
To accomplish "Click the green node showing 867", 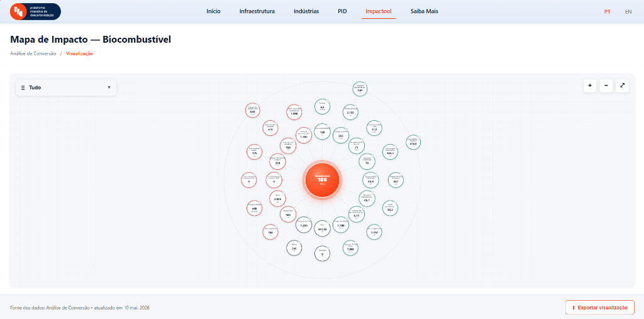I will pos(396,180).
